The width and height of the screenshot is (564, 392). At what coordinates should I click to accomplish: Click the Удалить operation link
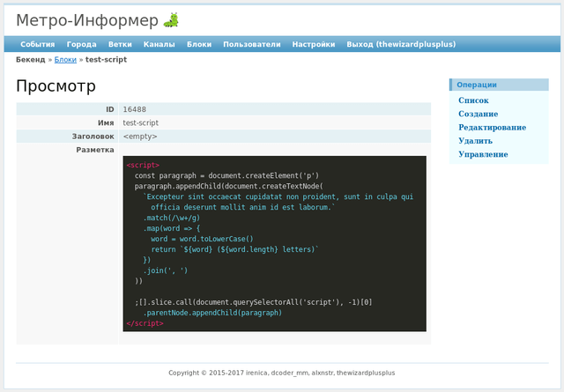(x=475, y=141)
